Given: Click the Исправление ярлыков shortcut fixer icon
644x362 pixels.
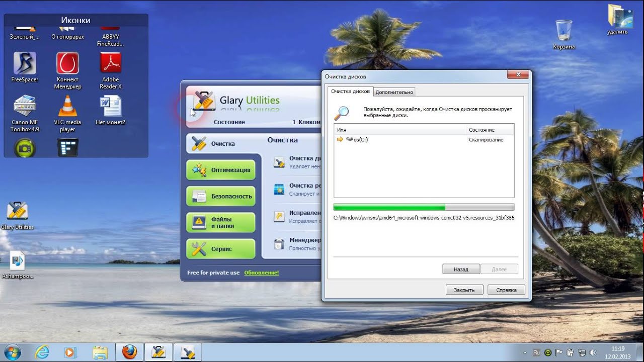Looking at the screenshot, I should tap(279, 216).
